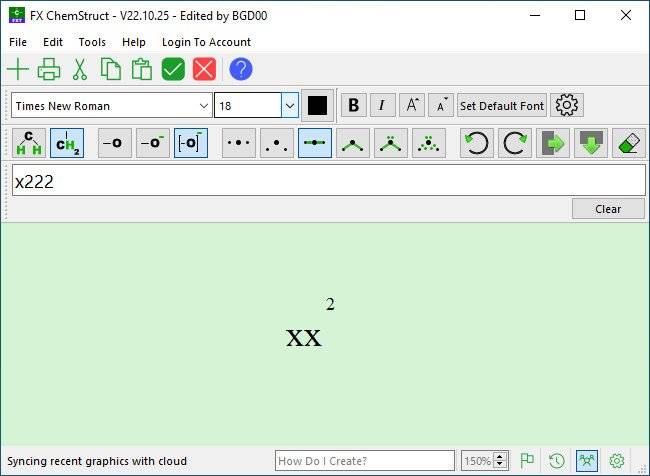Select the three dots in a line option
Screen dimensions: 650x476
coord(239,143)
